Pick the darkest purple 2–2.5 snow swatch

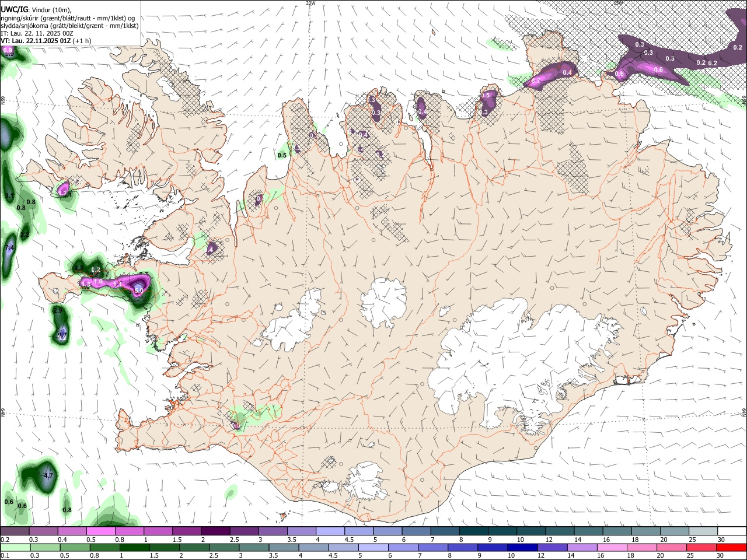click(x=216, y=531)
